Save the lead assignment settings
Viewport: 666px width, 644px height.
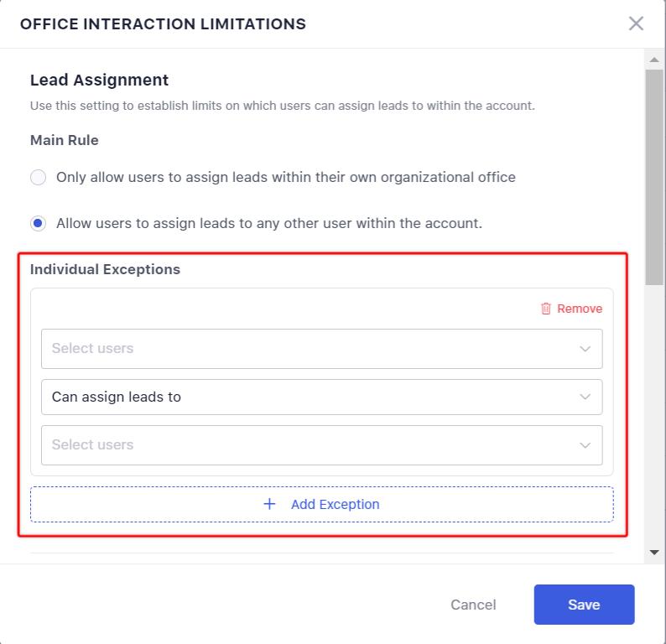point(584,605)
